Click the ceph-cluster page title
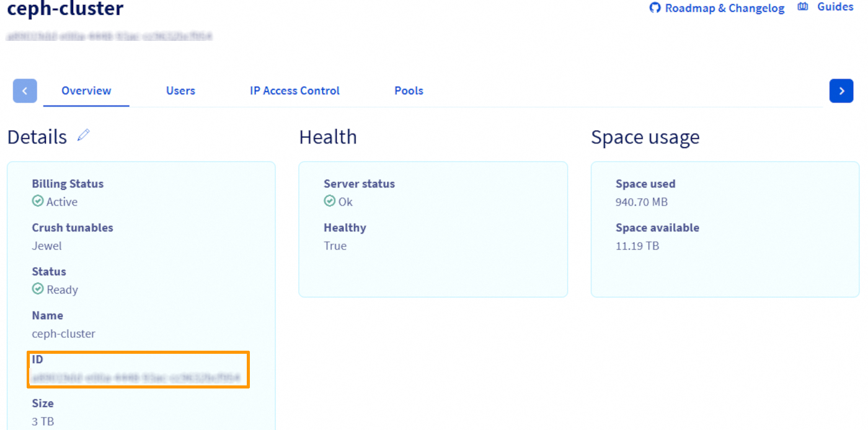 [x=65, y=9]
